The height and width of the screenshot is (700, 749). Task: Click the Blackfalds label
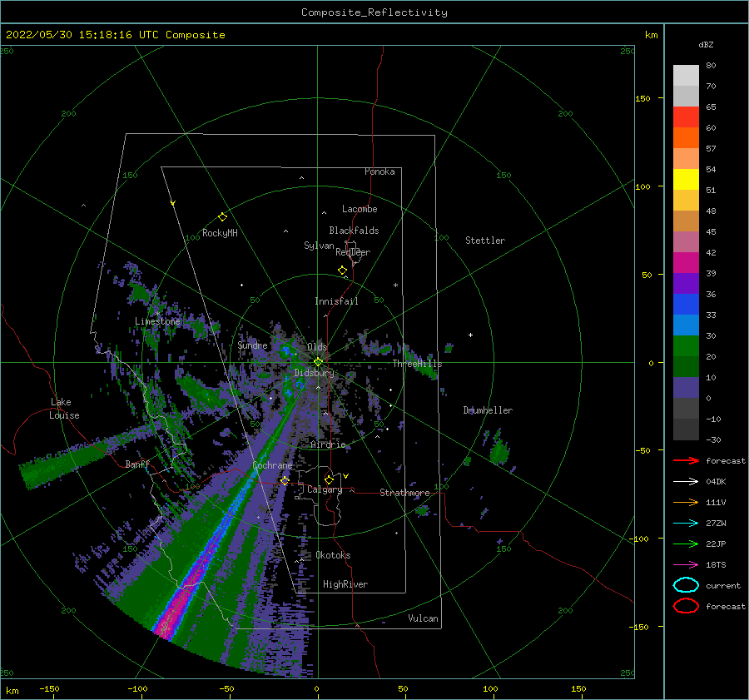coord(354,231)
